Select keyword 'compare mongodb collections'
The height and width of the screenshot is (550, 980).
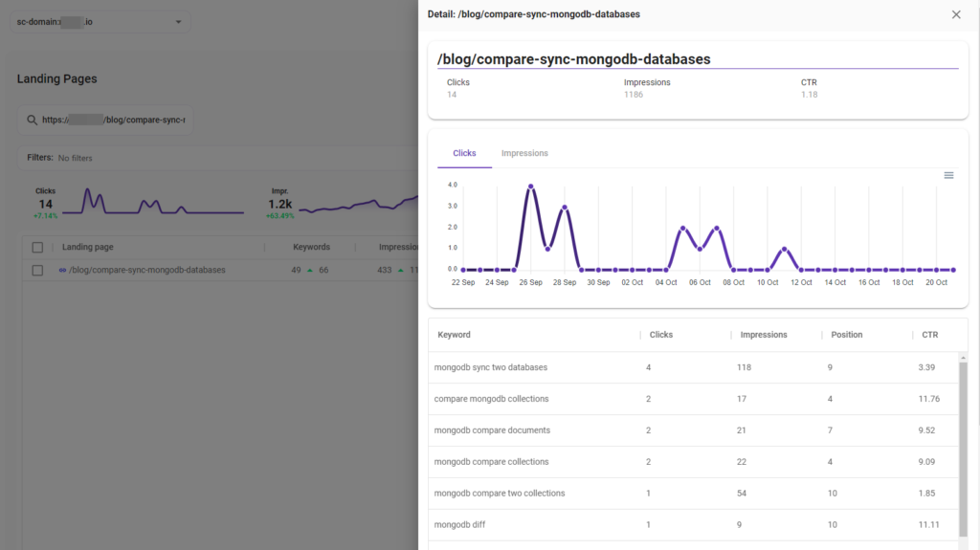(491, 399)
